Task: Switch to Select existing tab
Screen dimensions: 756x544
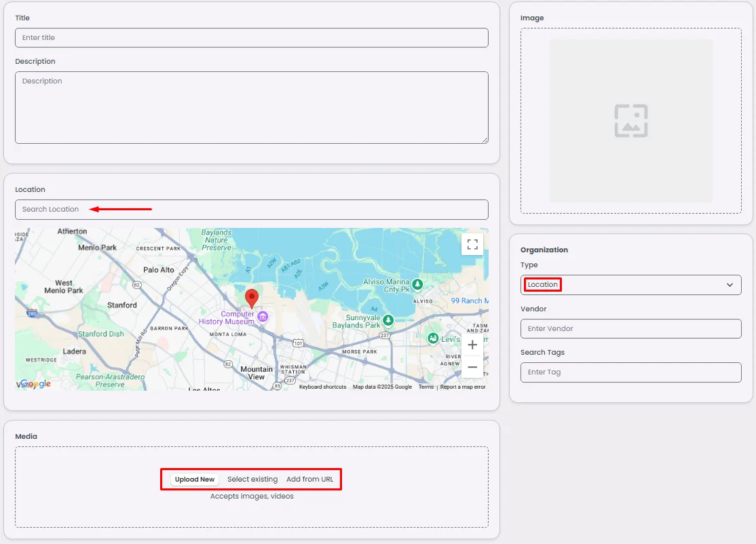Action: (252, 480)
